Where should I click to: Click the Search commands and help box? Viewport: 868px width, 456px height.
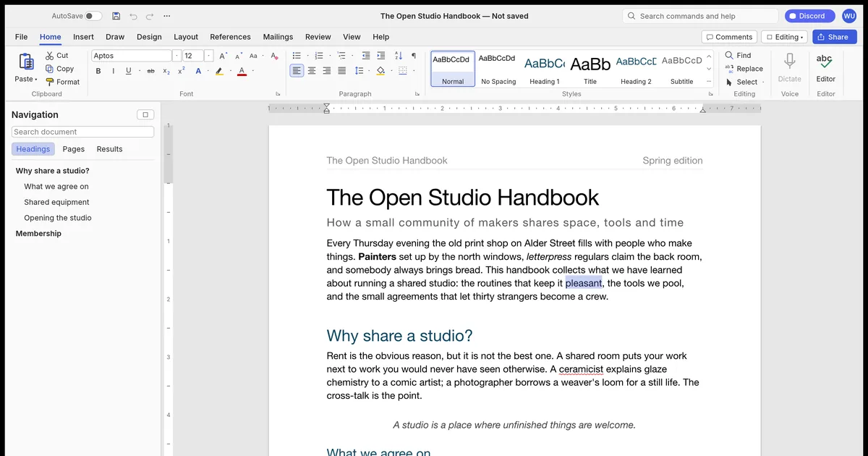tap(700, 16)
